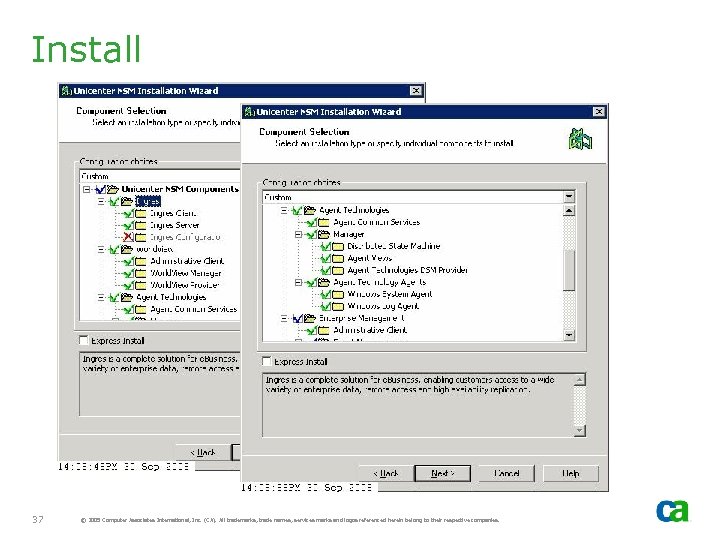
Task: Click WorldView Provider folder icon
Action: pos(141,285)
